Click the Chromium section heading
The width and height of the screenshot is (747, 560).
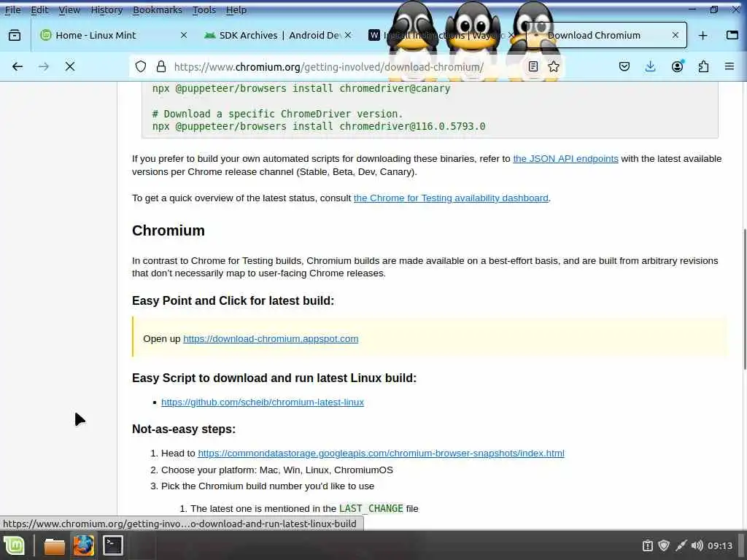click(x=169, y=230)
